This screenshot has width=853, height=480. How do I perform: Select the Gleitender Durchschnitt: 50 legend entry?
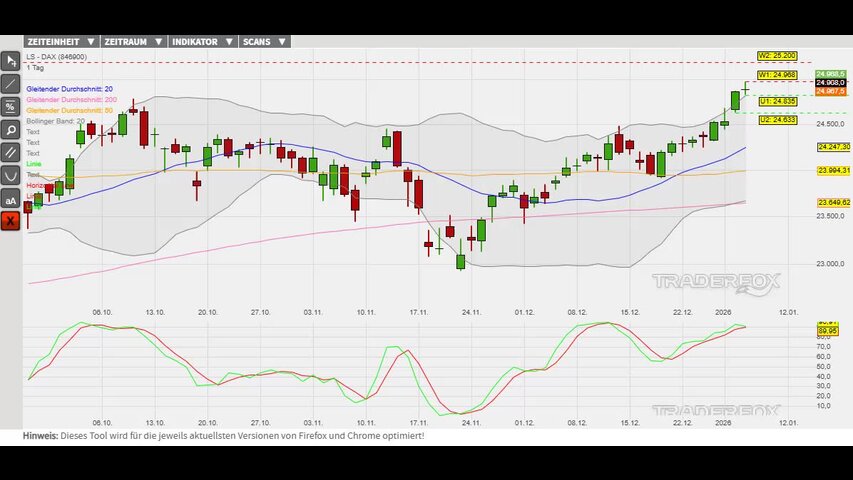coord(69,110)
